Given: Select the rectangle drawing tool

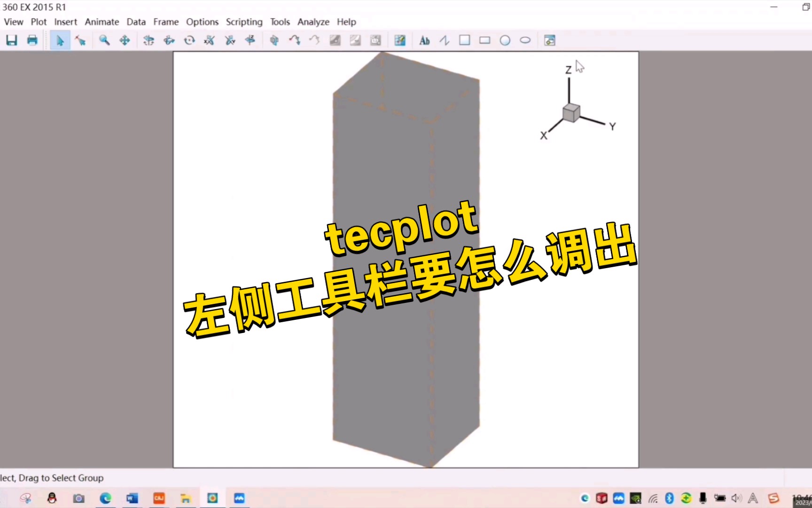Looking at the screenshot, I should (x=485, y=40).
